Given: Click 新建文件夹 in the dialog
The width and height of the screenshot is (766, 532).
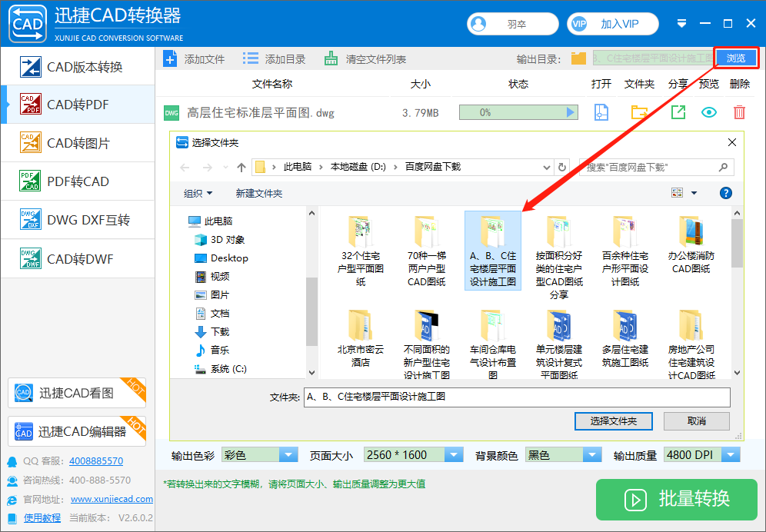Looking at the screenshot, I should tap(259, 194).
